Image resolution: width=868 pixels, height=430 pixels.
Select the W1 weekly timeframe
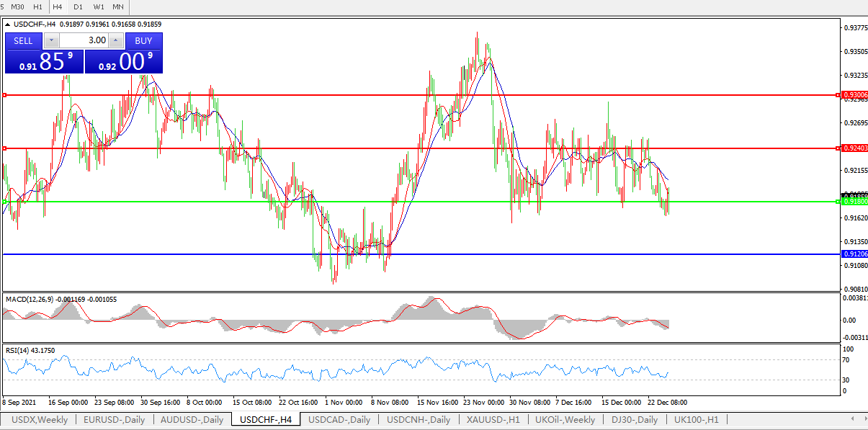(99, 6)
